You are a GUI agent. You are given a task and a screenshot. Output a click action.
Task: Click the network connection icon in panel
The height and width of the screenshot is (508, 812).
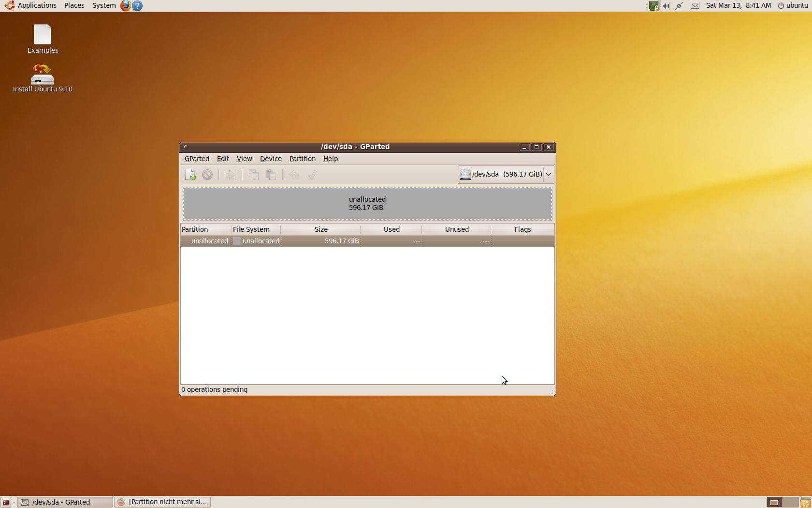point(679,6)
